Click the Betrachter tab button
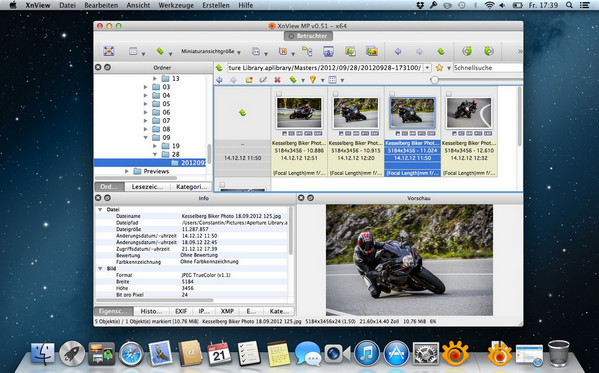The width and height of the screenshot is (599, 373). [x=308, y=36]
